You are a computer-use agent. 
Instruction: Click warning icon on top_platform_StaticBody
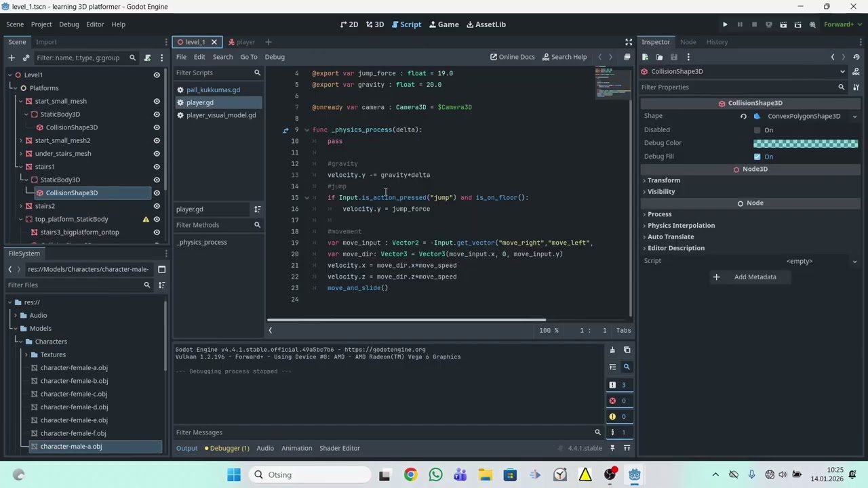click(146, 220)
